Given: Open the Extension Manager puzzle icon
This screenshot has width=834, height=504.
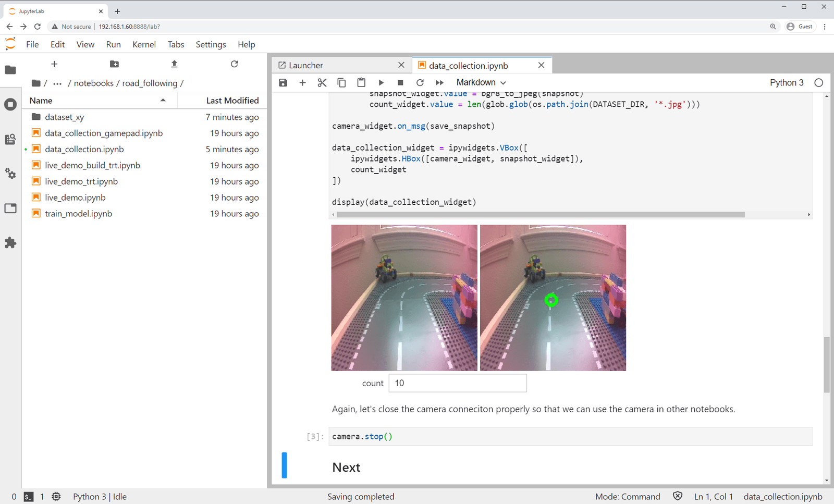Looking at the screenshot, I should (10, 243).
